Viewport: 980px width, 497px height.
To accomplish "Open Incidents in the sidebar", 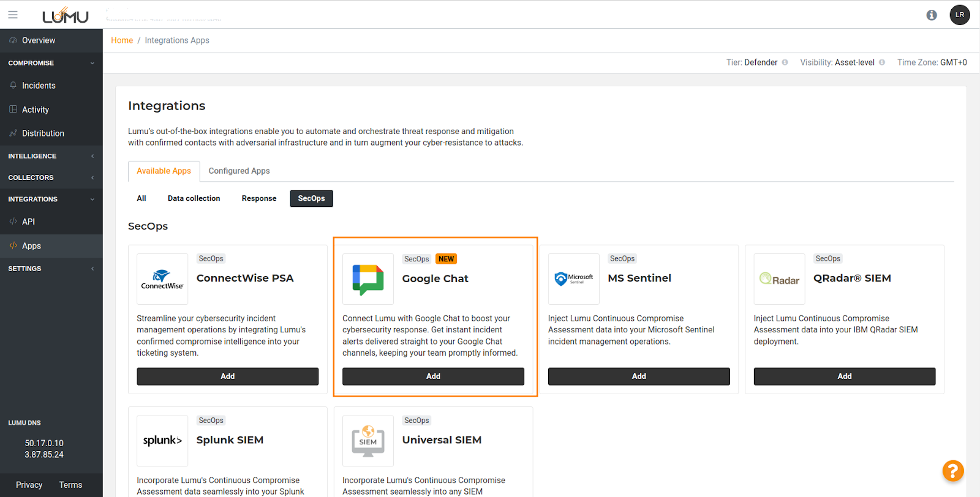I will pyautogui.click(x=39, y=86).
